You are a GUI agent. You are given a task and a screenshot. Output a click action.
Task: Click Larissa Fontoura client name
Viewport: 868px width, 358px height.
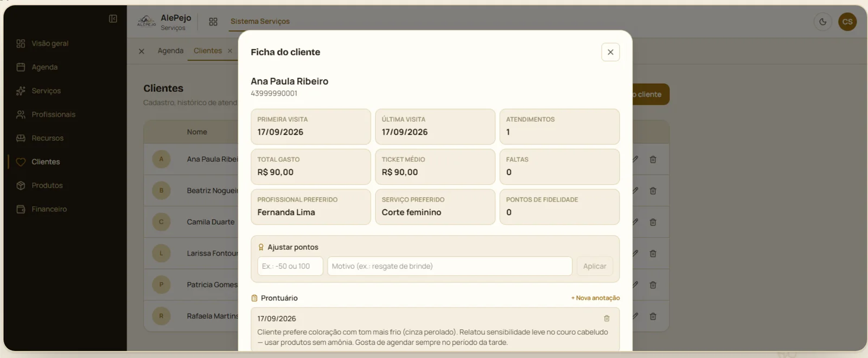[x=212, y=254]
